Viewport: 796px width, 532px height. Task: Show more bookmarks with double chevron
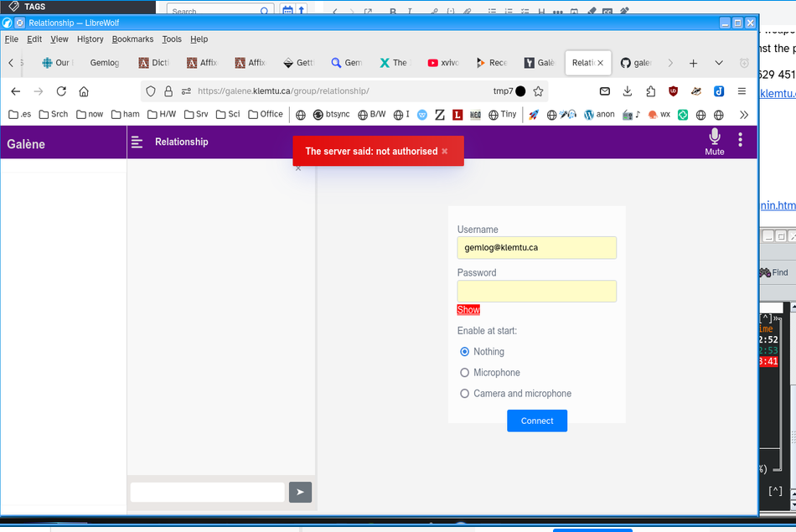[x=744, y=115]
